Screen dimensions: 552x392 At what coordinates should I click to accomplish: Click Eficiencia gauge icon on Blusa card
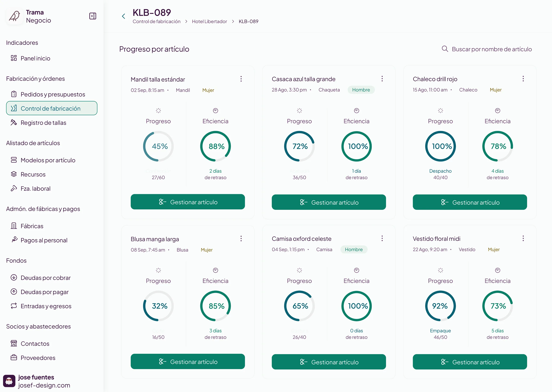(x=215, y=270)
